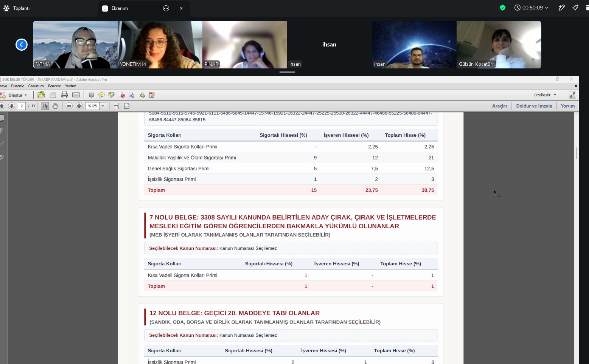Screen dimensions: 589x364
Task: Open the Yardım menu
Action: pos(71,86)
